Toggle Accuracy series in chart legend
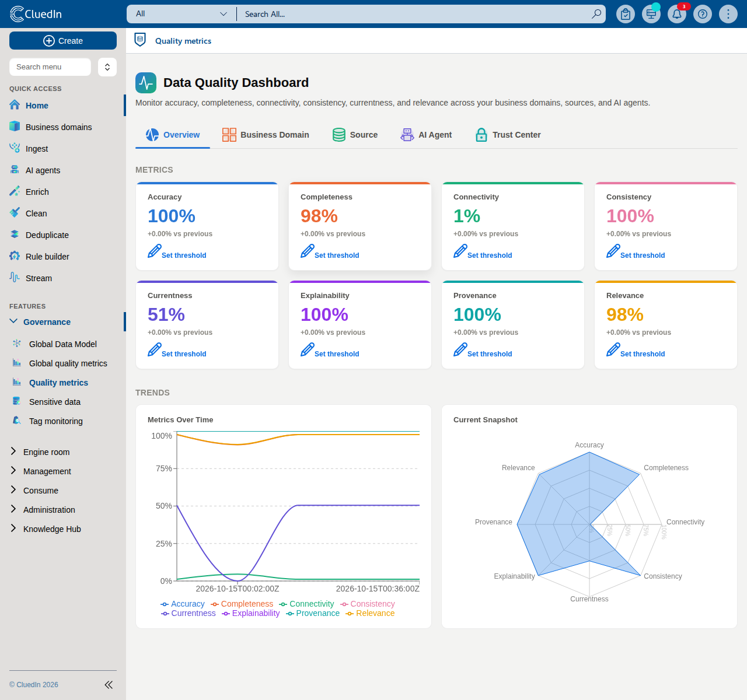 pos(183,604)
